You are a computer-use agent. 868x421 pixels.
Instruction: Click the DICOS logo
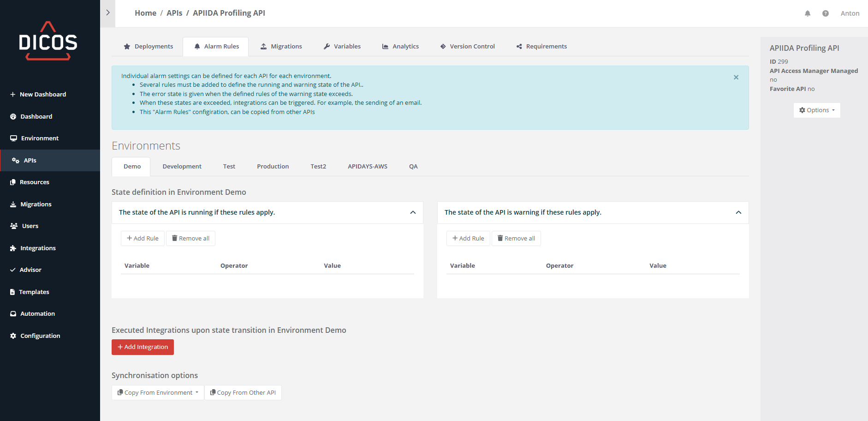(x=48, y=41)
